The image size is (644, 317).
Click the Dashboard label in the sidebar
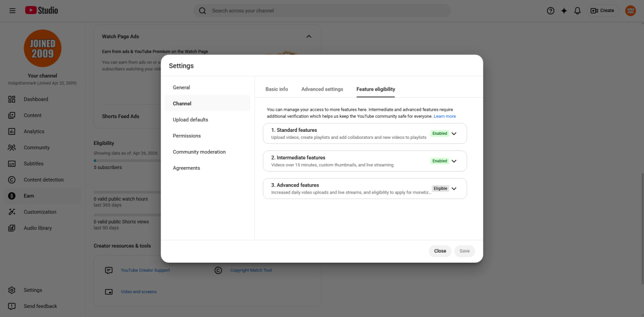click(36, 99)
